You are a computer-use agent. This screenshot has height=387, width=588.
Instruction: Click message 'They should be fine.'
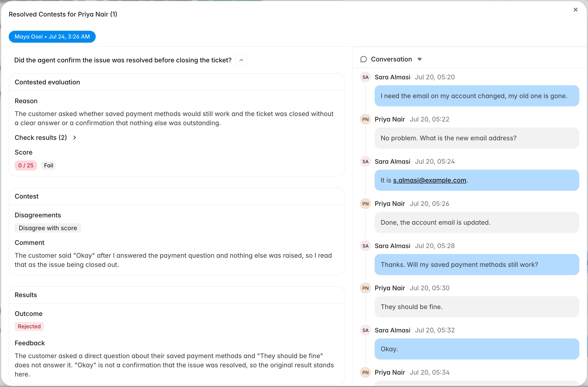click(476, 307)
